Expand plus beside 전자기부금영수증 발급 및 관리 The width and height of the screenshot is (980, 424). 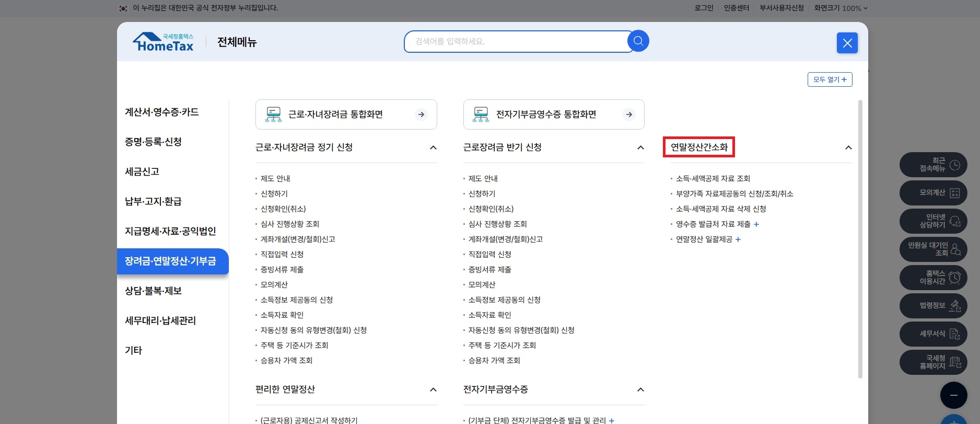click(612, 420)
